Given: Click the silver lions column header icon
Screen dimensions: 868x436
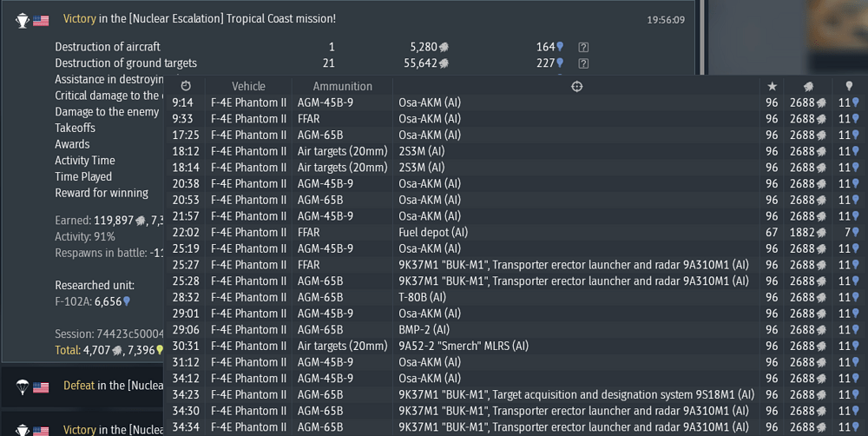Looking at the screenshot, I should (808, 86).
